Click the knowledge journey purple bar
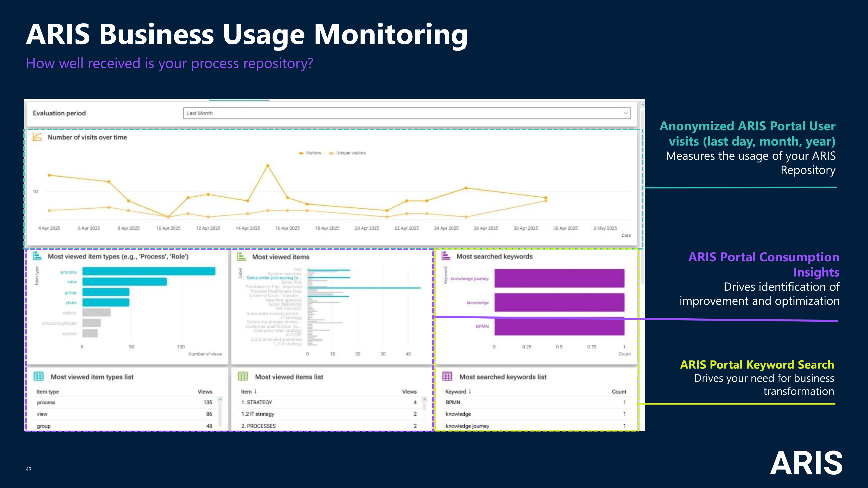868x488 pixels. [x=559, y=278]
